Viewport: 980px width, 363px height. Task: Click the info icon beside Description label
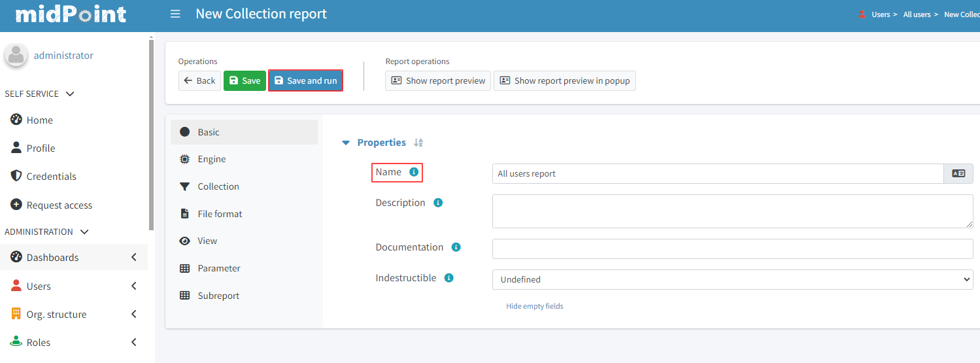tap(438, 203)
